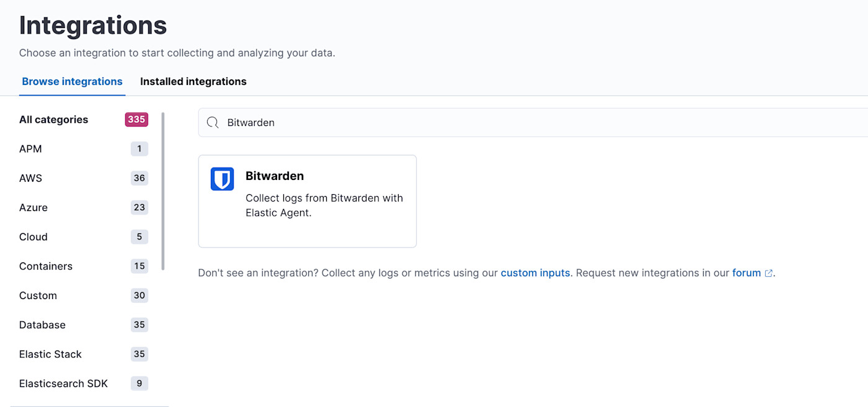Viewport: 868px width, 407px height.
Task: Select the AWS category
Action: click(30, 178)
